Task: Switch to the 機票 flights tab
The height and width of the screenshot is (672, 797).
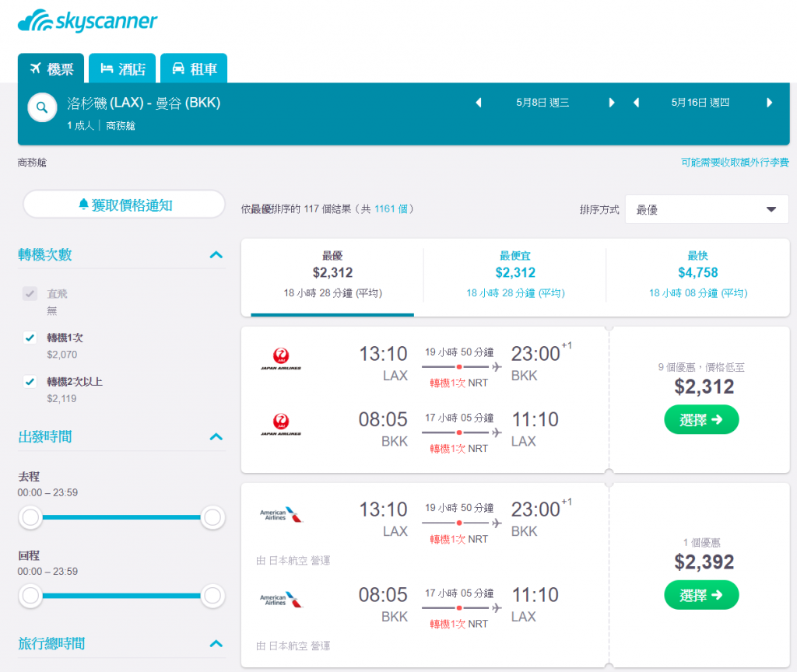Action: (51, 68)
